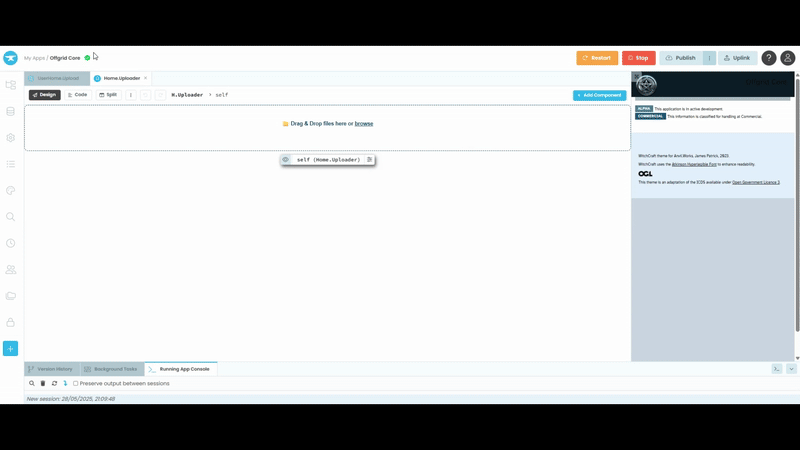The width and height of the screenshot is (800, 450).
Task: Click the Drag & Drop files drop zone
Action: click(x=328, y=128)
